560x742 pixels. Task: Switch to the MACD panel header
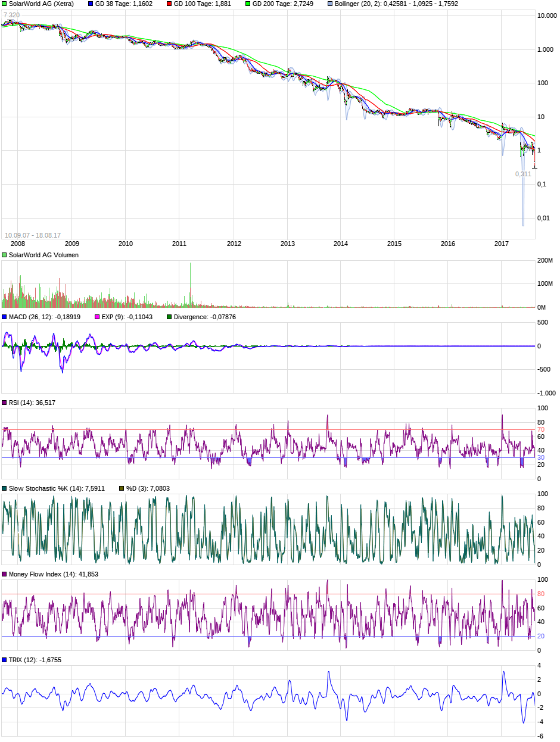(42, 317)
